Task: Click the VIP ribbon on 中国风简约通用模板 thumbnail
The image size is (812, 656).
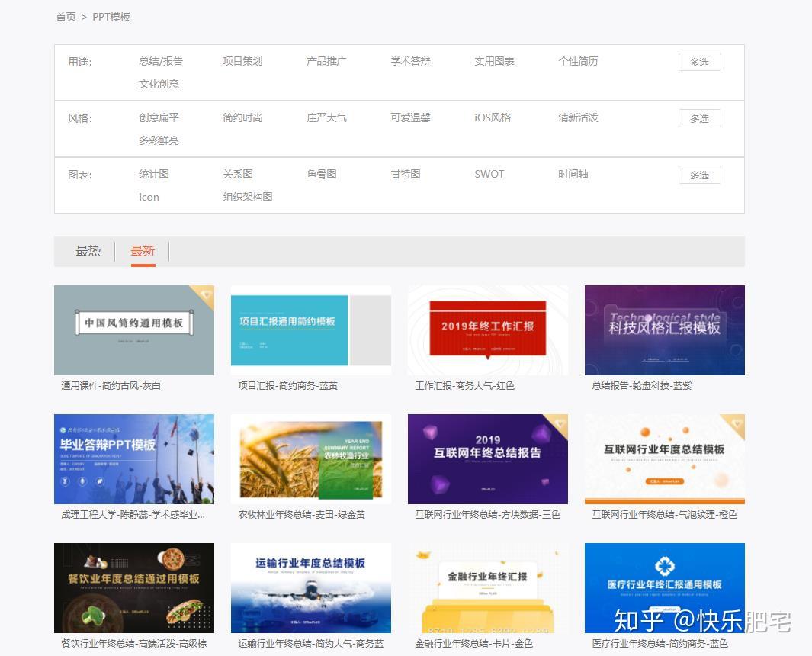Action: point(206,294)
